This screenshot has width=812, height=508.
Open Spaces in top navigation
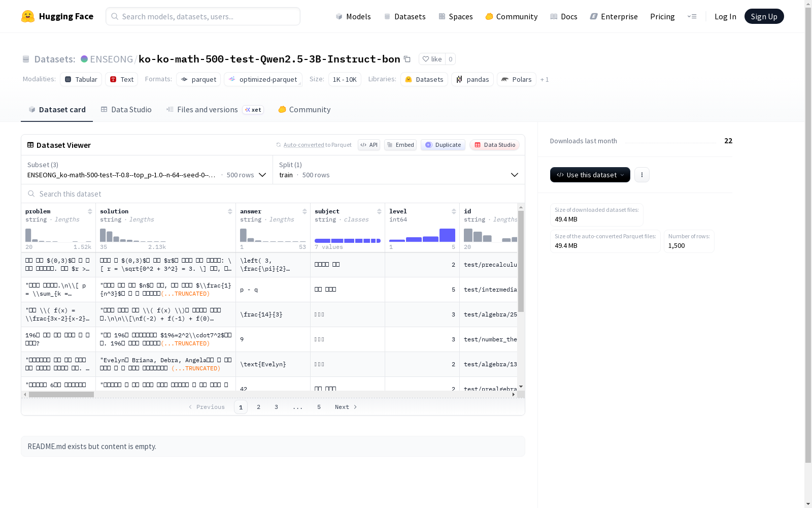click(x=456, y=16)
